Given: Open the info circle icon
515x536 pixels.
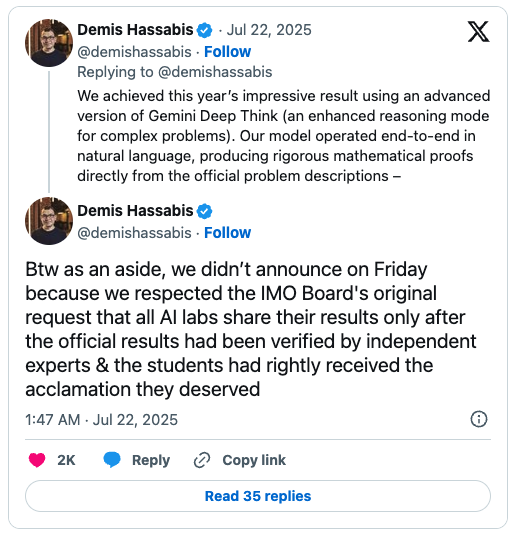Looking at the screenshot, I should tap(479, 419).
